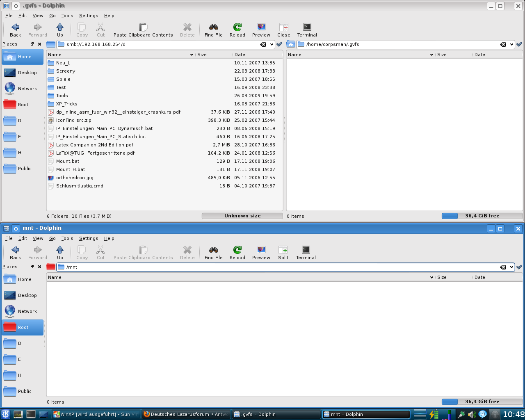Click the Preview icon in top toolbar
Image resolution: width=525 pixels, height=420 pixels.
click(261, 27)
